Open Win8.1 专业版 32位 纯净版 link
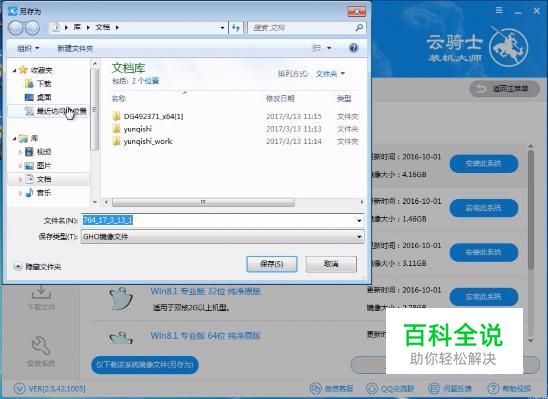 [x=206, y=291]
